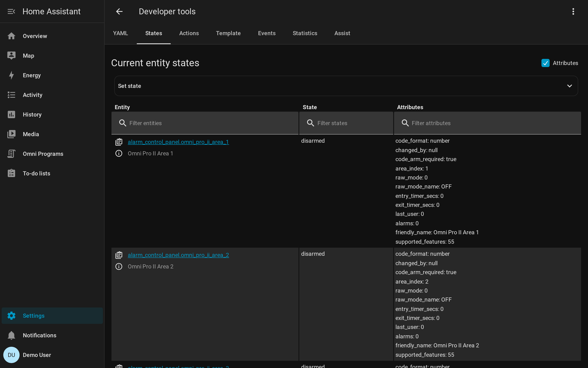Click the search icon in Filter entities

[x=123, y=123]
